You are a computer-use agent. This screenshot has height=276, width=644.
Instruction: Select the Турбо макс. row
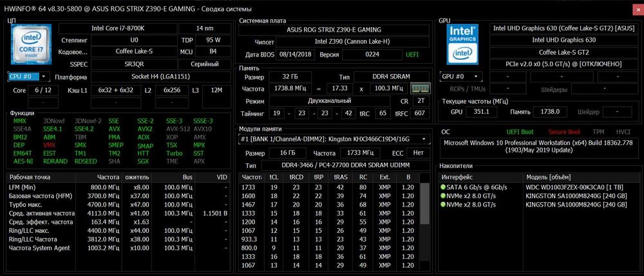118,205
